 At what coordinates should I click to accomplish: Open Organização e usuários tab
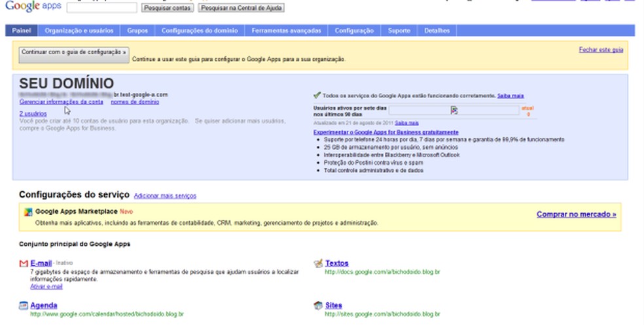click(x=79, y=30)
